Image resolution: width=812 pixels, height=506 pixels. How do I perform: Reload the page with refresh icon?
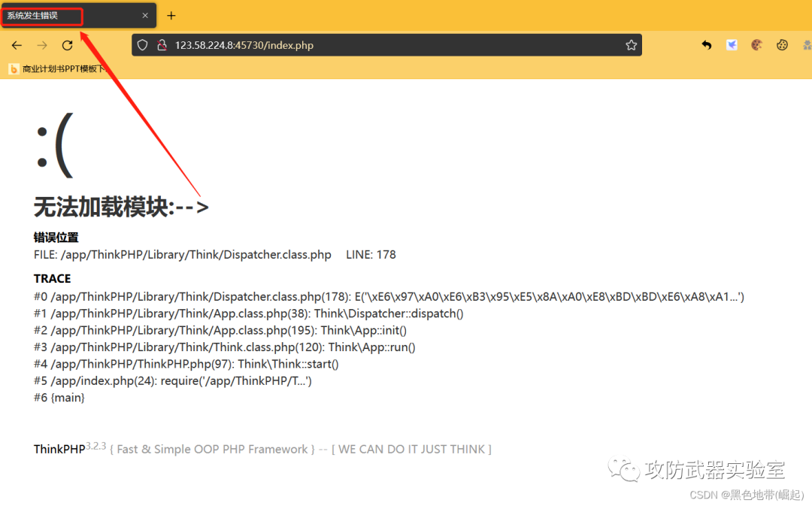click(x=68, y=46)
